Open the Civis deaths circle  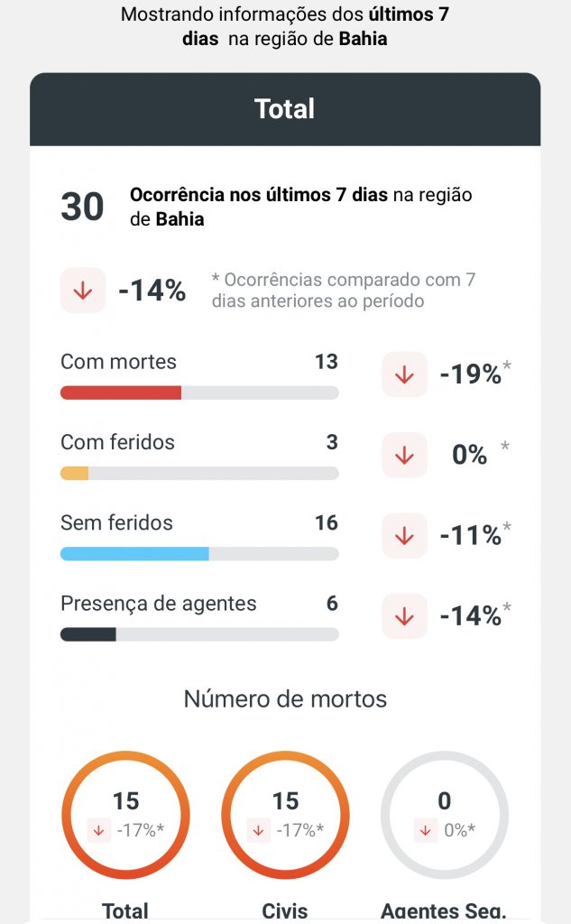pyautogui.click(x=285, y=816)
